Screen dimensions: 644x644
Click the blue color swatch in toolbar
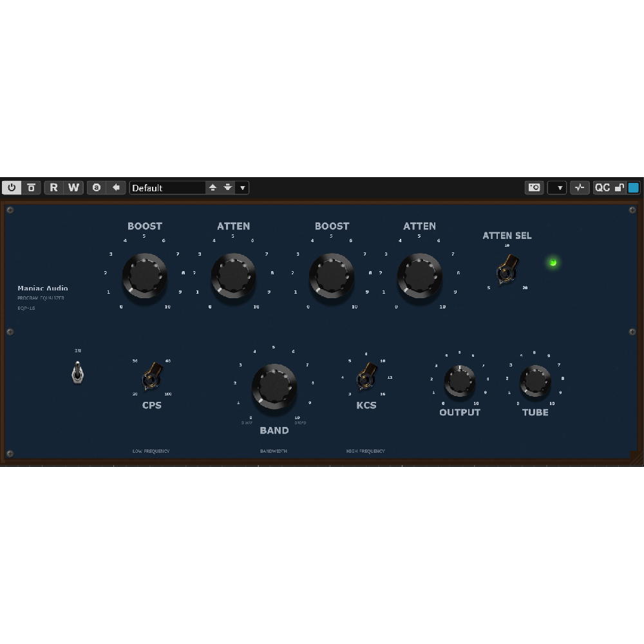634,187
